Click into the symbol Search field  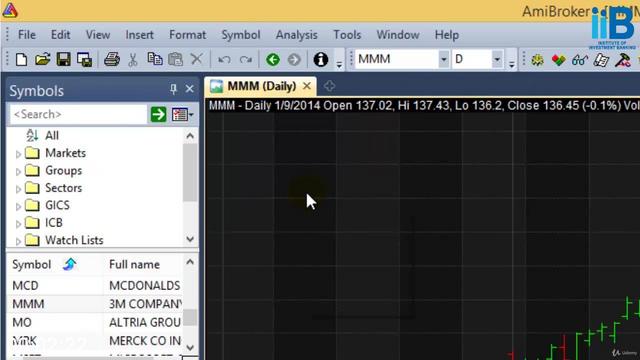(x=78, y=114)
